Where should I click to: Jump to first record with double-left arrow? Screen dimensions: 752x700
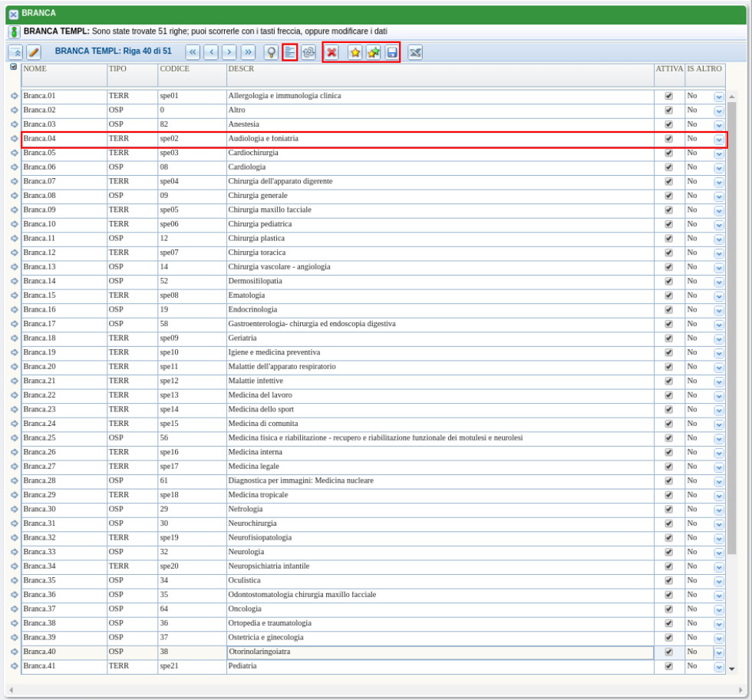[193, 52]
